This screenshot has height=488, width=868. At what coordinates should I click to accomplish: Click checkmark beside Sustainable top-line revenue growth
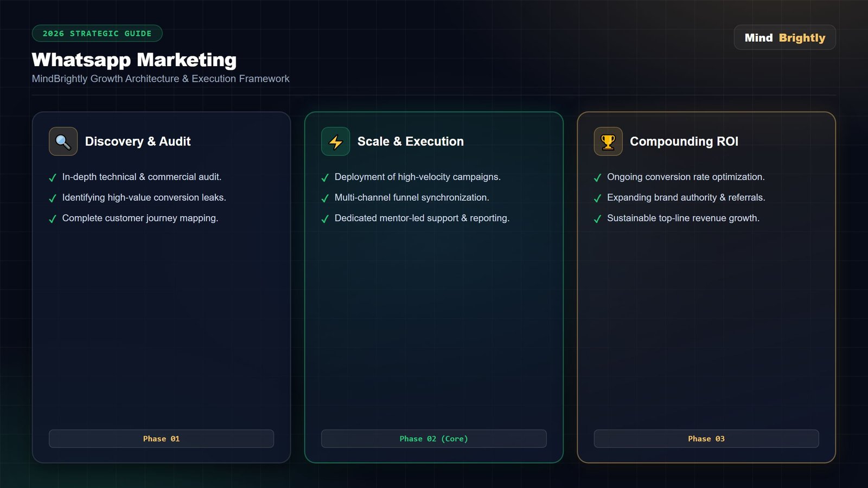597,219
